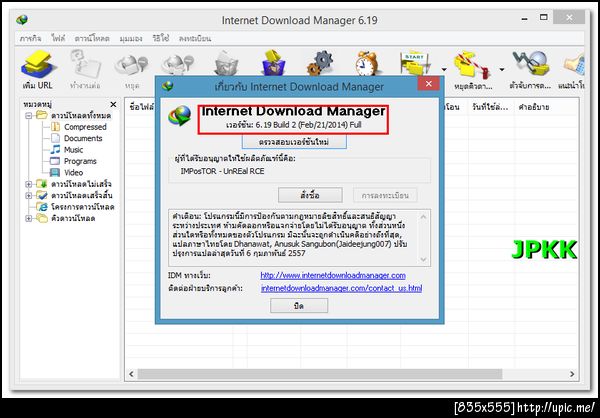Close the categories panel with X
Screen dimensions: 600x418
113,104
